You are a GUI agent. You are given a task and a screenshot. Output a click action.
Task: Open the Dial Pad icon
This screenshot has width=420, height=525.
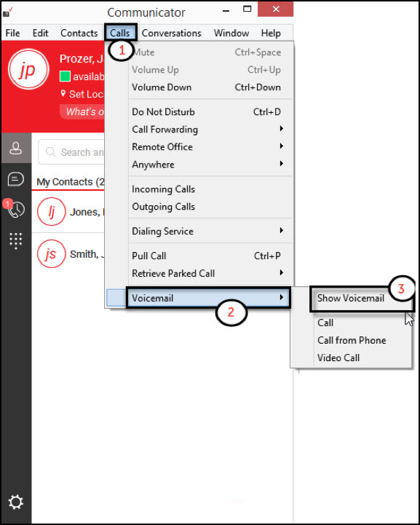click(x=16, y=241)
